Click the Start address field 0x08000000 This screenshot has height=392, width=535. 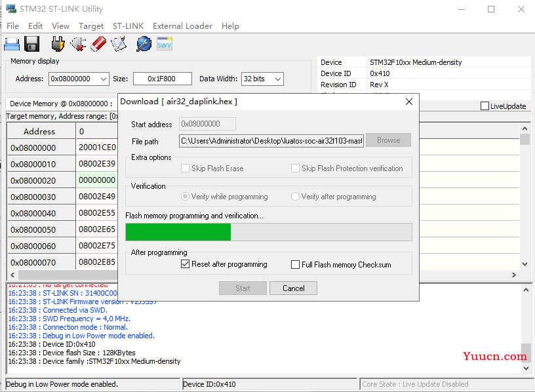click(x=207, y=124)
